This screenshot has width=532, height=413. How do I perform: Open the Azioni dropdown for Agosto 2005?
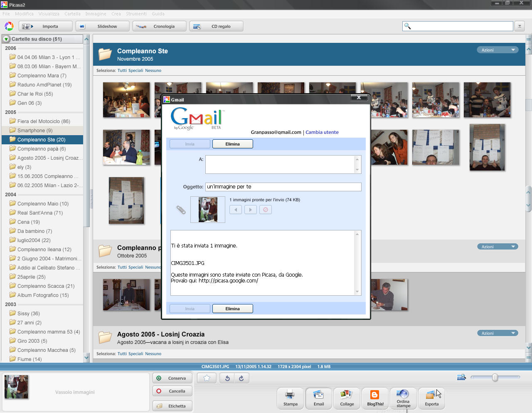click(498, 333)
